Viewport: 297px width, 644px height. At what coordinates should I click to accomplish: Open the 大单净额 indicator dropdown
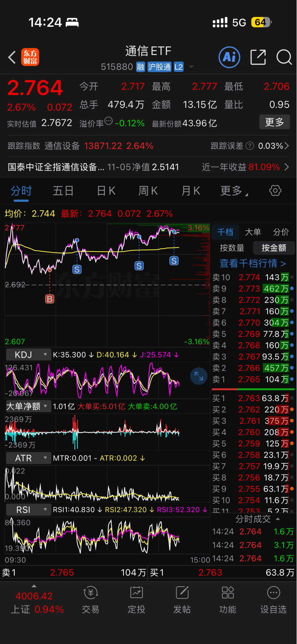tap(28, 406)
